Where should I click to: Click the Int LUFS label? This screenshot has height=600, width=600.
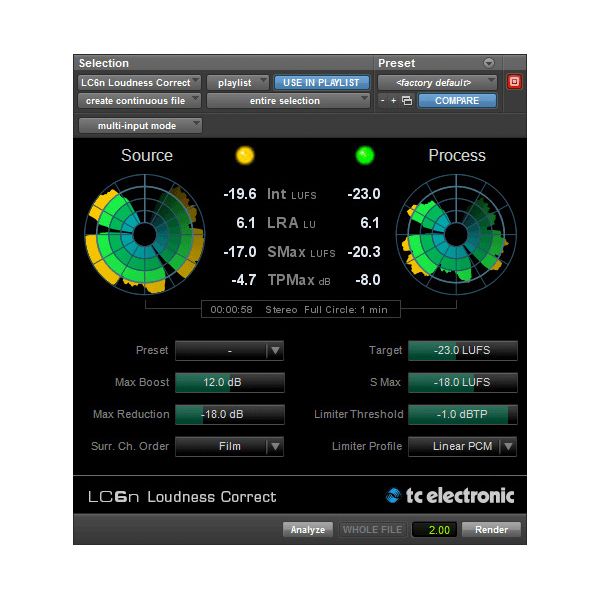click(x=292, y=194)
